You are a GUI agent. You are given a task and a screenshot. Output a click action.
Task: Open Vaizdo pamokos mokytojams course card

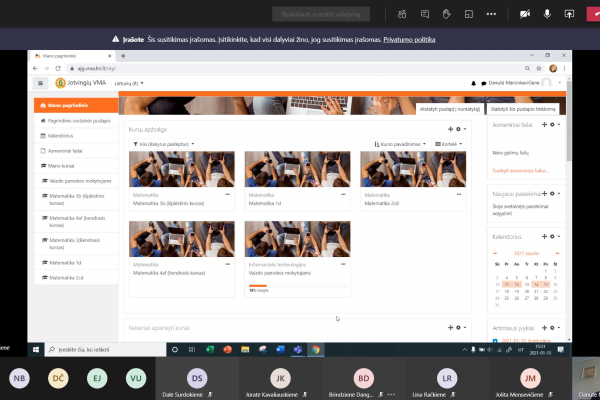click(x=280, y=273)
